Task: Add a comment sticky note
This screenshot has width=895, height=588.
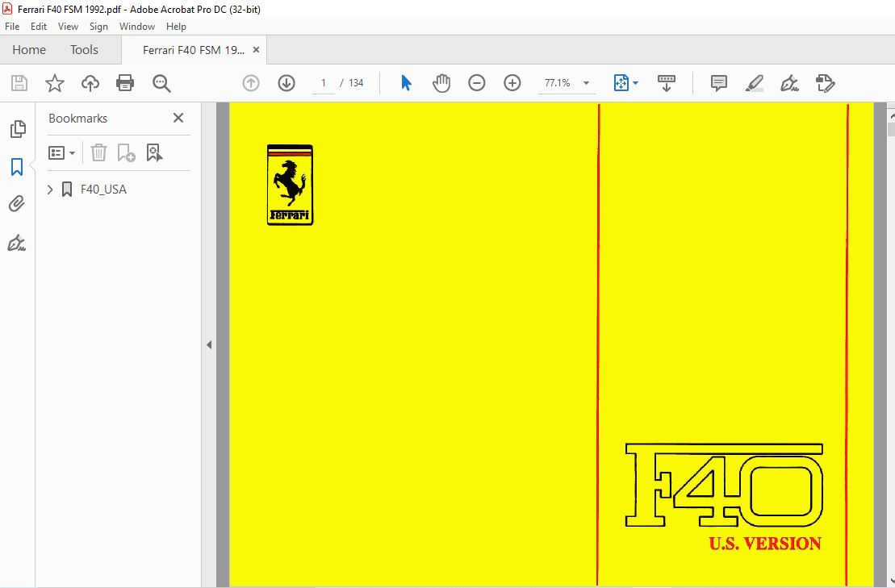Action: click(718, 83)
